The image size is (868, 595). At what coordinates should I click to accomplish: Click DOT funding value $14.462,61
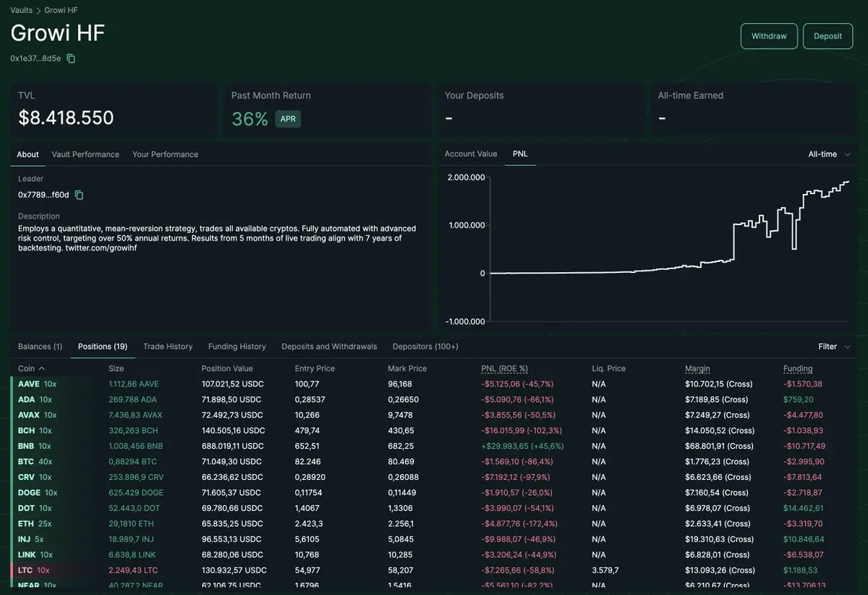tap(804, 509)
